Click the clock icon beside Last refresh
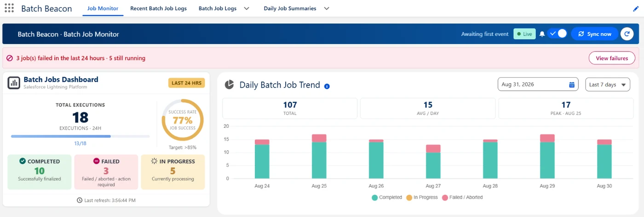 (x=80, y=200)
